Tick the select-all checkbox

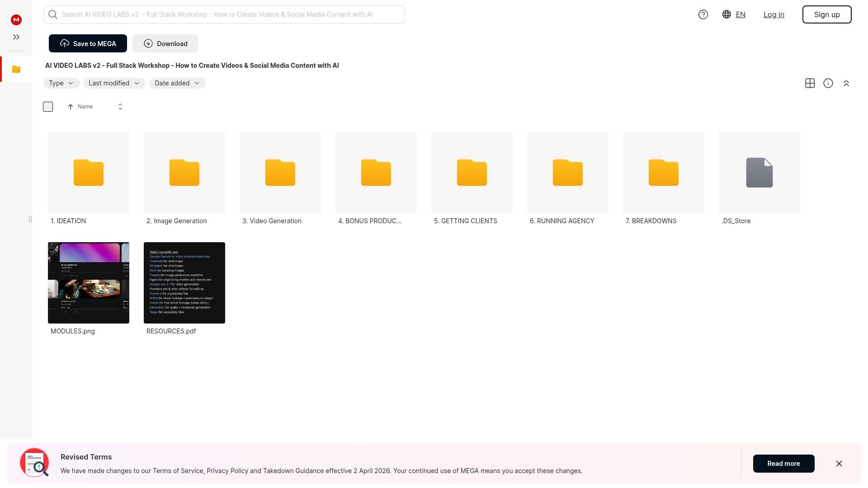48,107
